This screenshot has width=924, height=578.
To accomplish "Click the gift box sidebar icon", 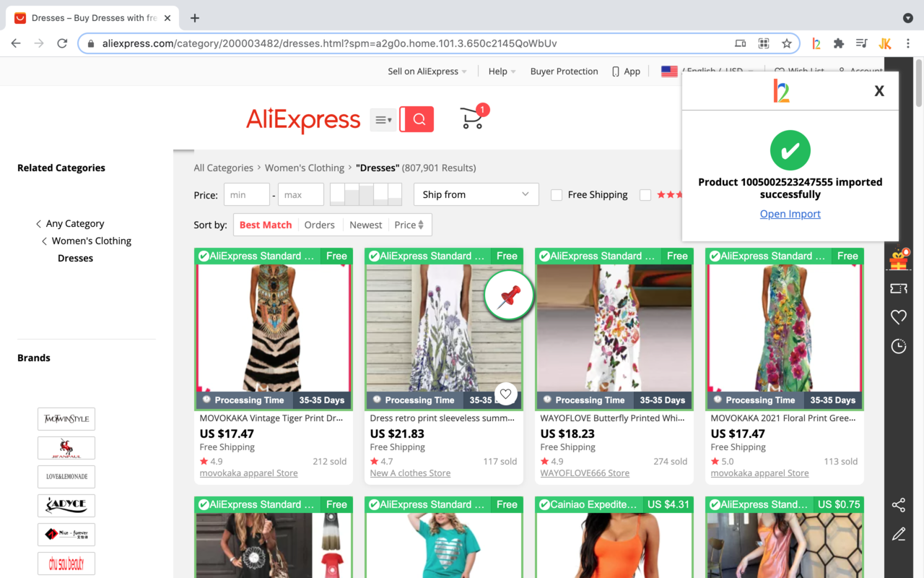I will pyautogui.click(x=899, y=259).
